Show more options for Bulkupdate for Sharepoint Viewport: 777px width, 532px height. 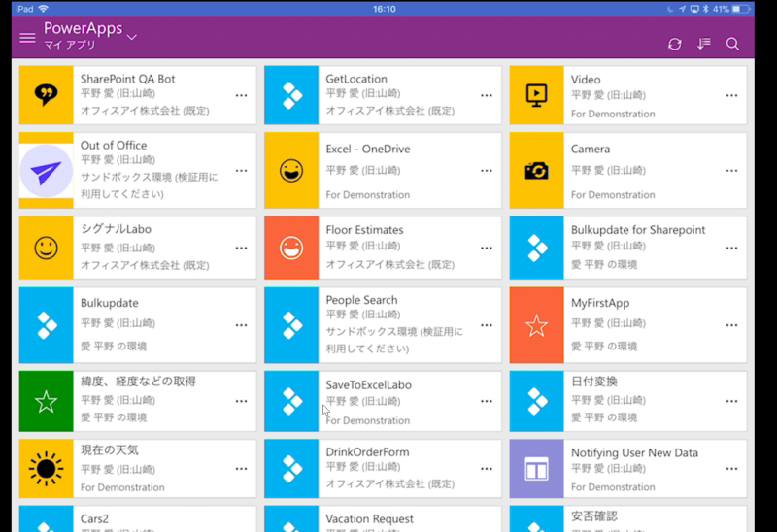(x=732, y=248)
